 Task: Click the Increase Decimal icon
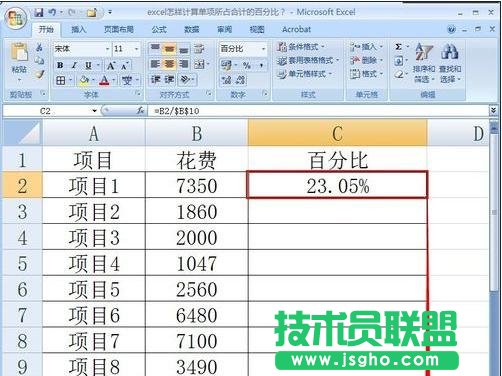coord(226,80)
